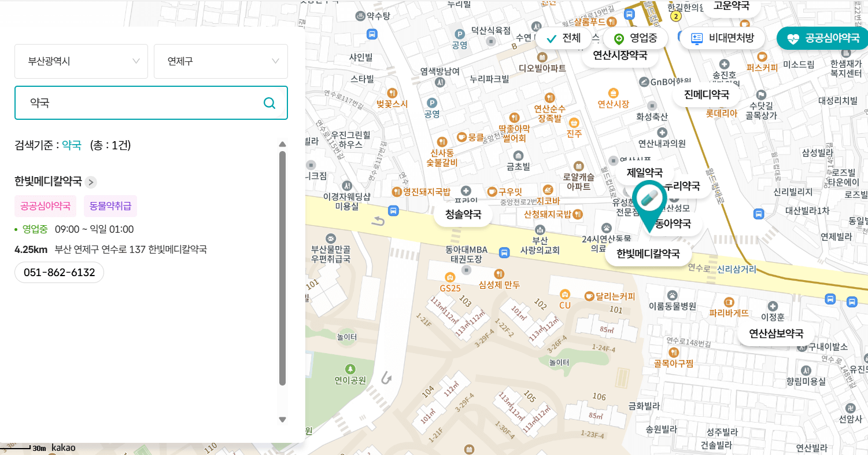This screenshot has height=455, width=868.
Task: Click the 약국 search input field
Action: 145,102
